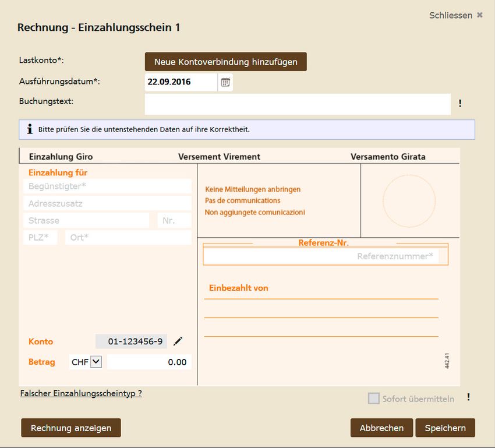
Task: Save the payment with Speichern
Action: pyautogui.click(x=445, y=428)
